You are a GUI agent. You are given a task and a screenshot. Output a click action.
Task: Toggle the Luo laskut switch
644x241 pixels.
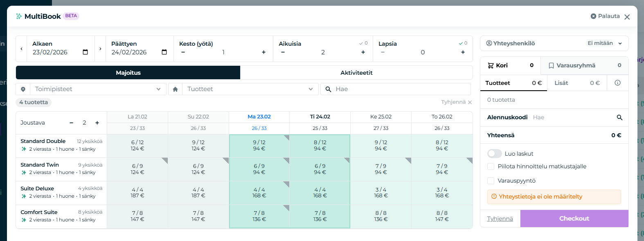tap(494, 154)
